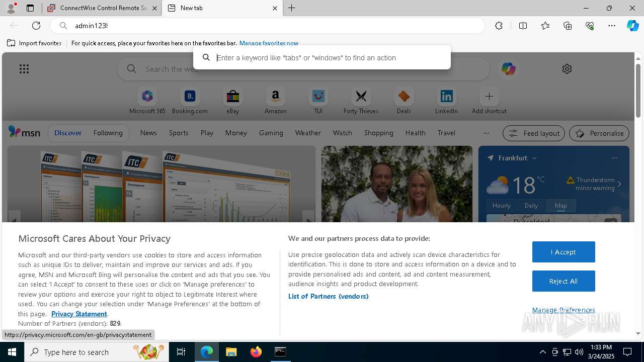Open File Explorer from taskbar

click(x=231, y=352)
